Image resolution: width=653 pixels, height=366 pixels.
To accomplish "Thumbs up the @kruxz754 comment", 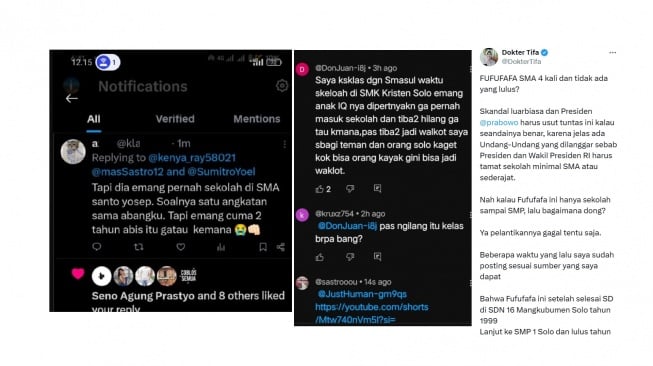I will pos(319,257).
